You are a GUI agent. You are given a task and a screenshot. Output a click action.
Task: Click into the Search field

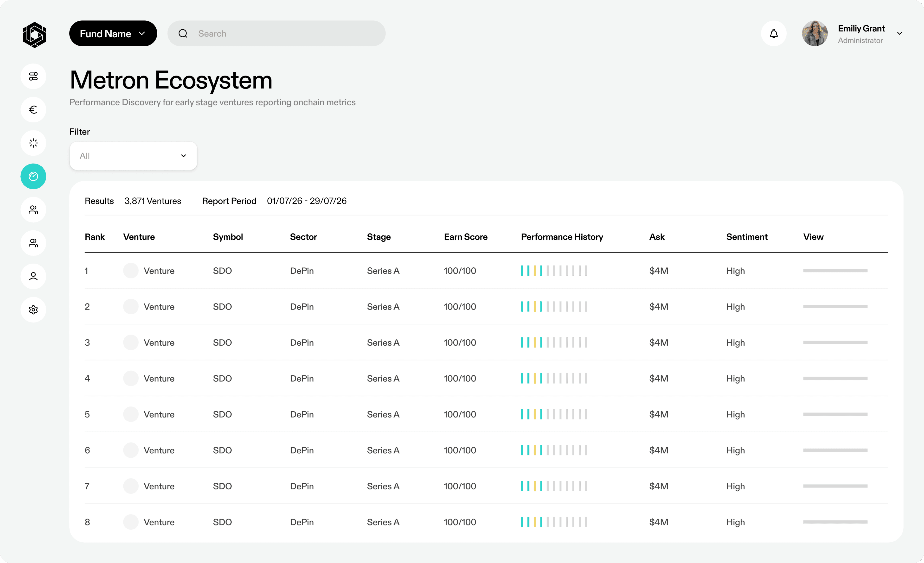click(285, 34)
